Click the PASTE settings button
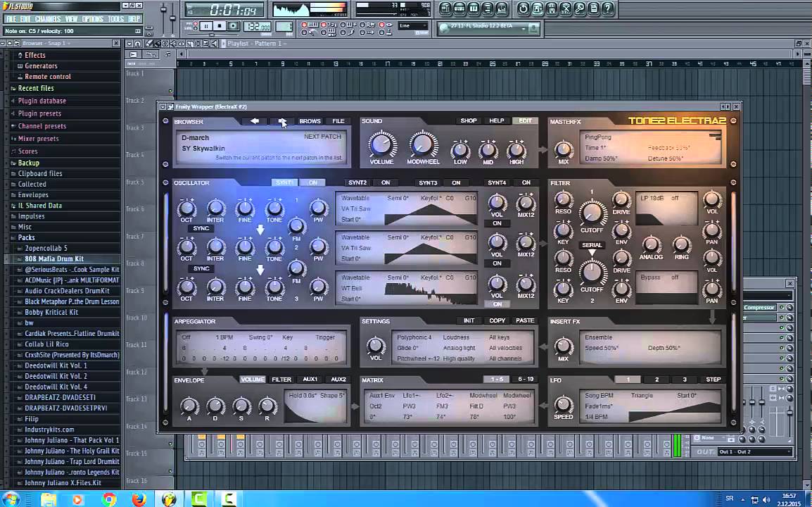Screen dimensions: 812x507 click(525, 320)
